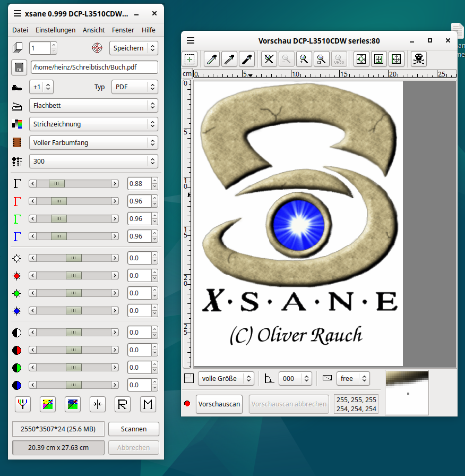The image size is (465, 476).
Task: Zoom into the selected area in preview
Action: pos(321,59)
